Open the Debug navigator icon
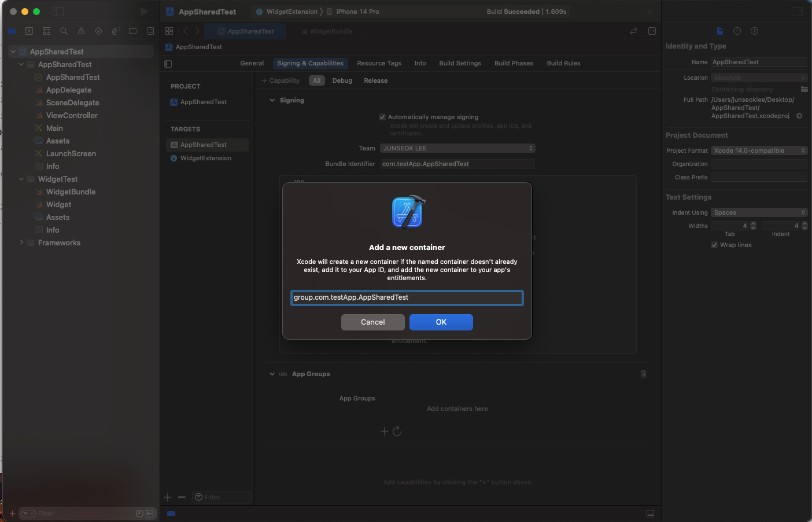The height and width of the screenshot is (522, 812). coord(116,31)
